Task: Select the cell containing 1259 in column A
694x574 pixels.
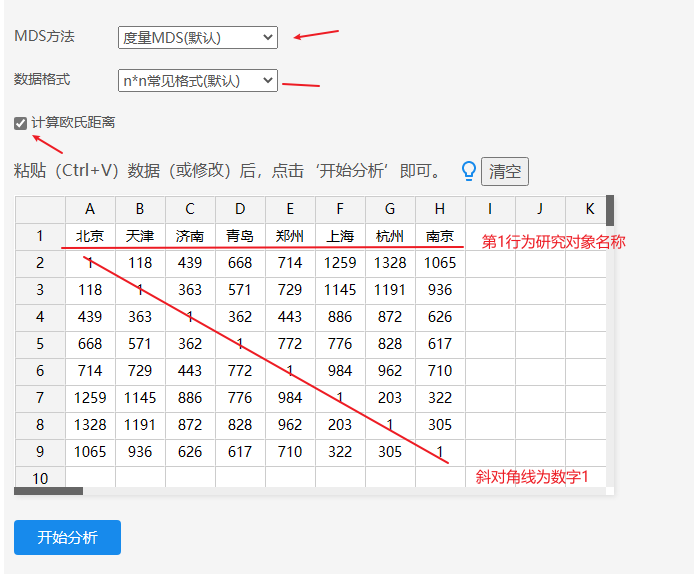Action: point(90,398)
